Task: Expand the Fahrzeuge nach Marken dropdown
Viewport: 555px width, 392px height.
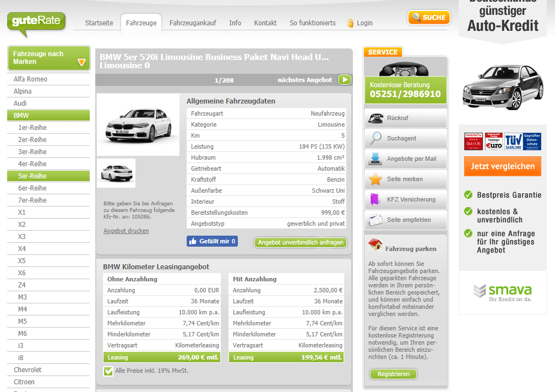Action: [x=49, y=58]
